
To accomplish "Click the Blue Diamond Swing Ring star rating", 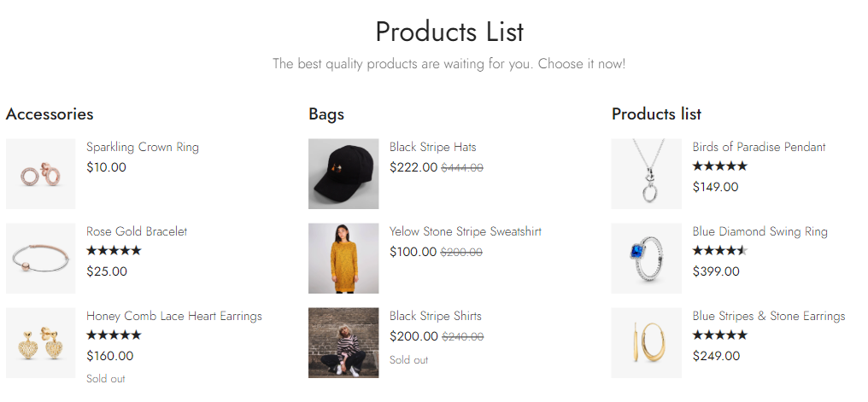I will (x=720, y=251).
